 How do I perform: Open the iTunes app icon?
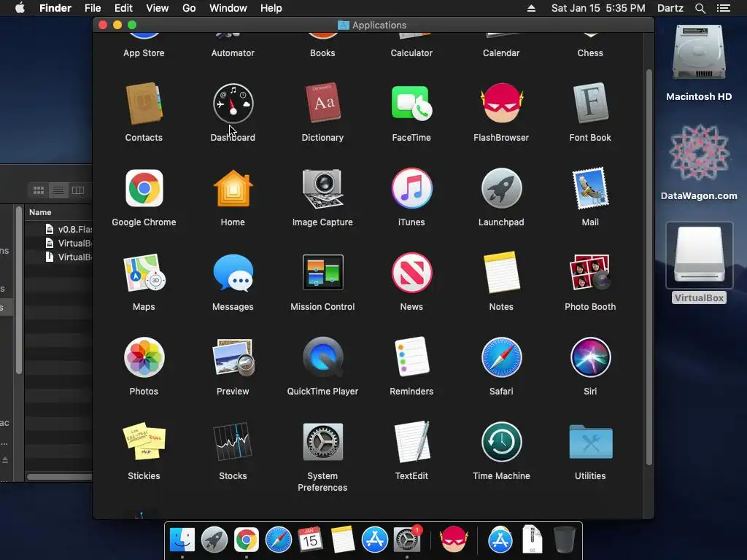(411, 188)
